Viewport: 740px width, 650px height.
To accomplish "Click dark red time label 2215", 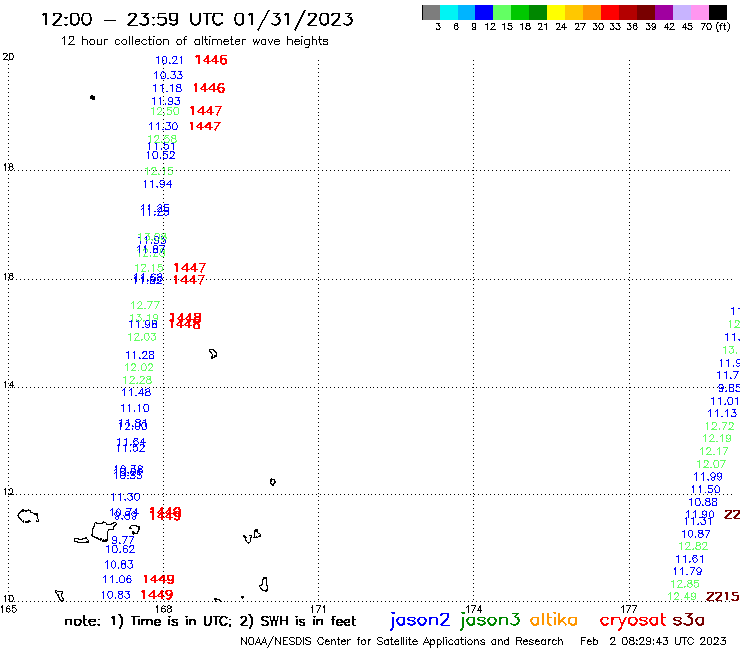I will (723, 597).
